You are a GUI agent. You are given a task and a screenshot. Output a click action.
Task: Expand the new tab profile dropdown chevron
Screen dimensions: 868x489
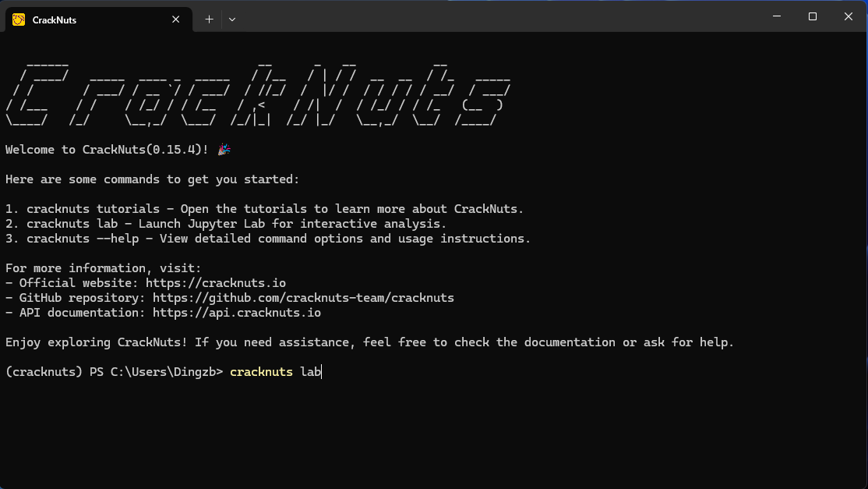click(232, 19)
